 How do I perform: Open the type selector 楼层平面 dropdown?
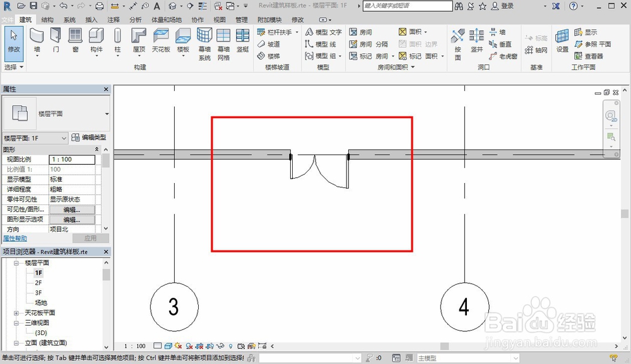coord(107,114)
